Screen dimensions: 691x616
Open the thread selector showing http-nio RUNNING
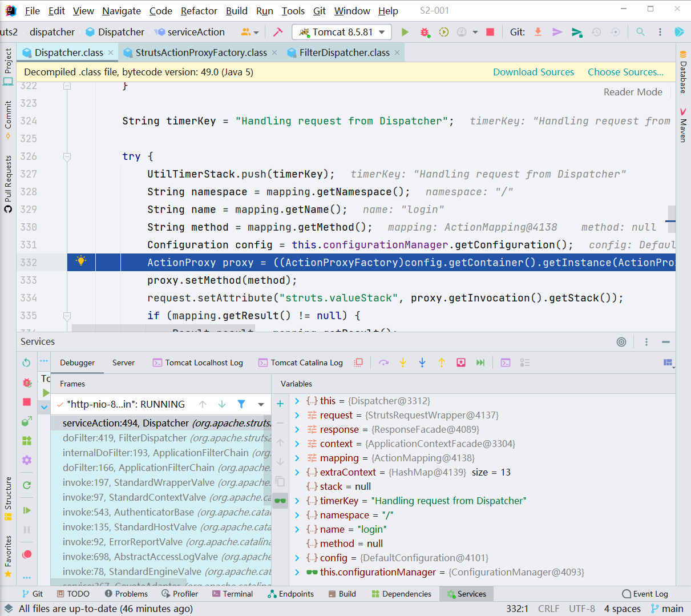(162, 404)
